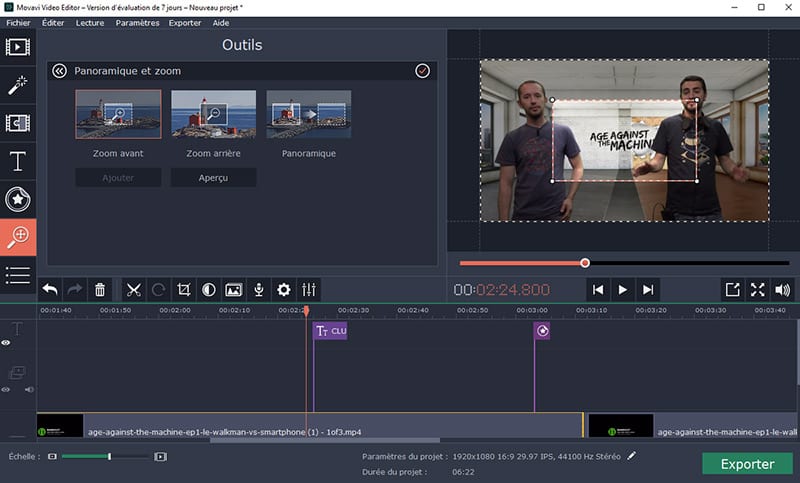This screenshot has width=800, height=483.
Task: Expand the More tools list icon
Action: coord(17,274)
